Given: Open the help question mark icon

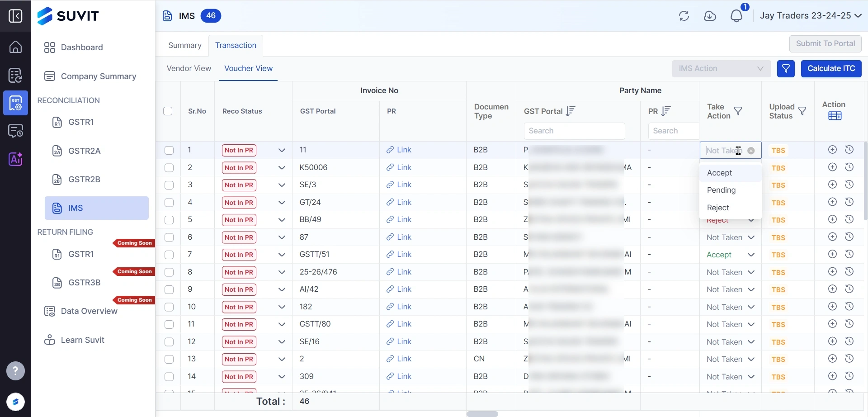Looking at the screenshot, I should pyautogui.click(x=15, y=371).
